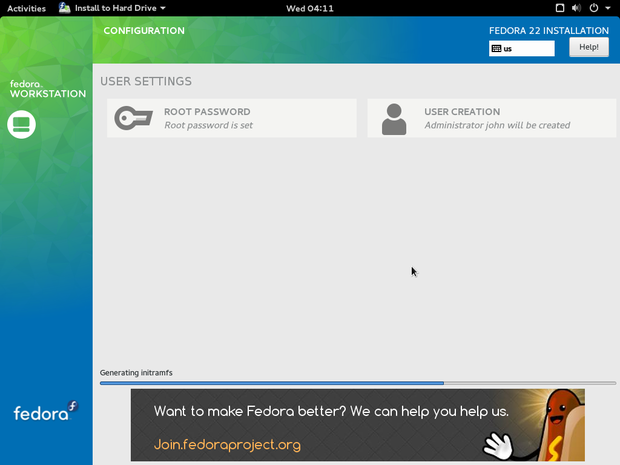Click the USER SETTINGS heading

pos(146,81)
